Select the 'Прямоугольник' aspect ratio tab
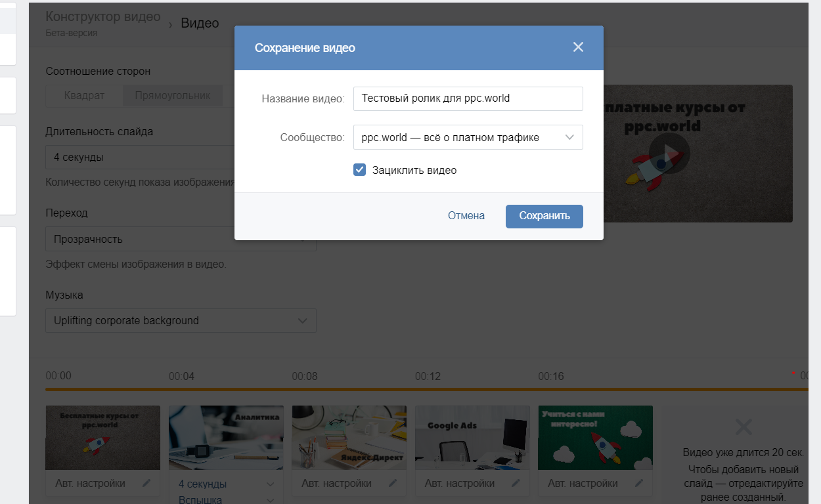Image resolution: width=821 pixels, height=504 pixels. 173,95
